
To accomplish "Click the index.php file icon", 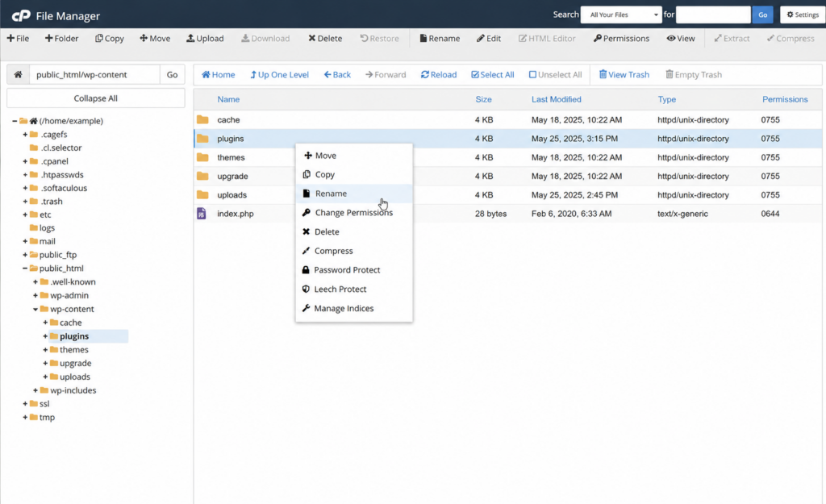I will (201, 213).
